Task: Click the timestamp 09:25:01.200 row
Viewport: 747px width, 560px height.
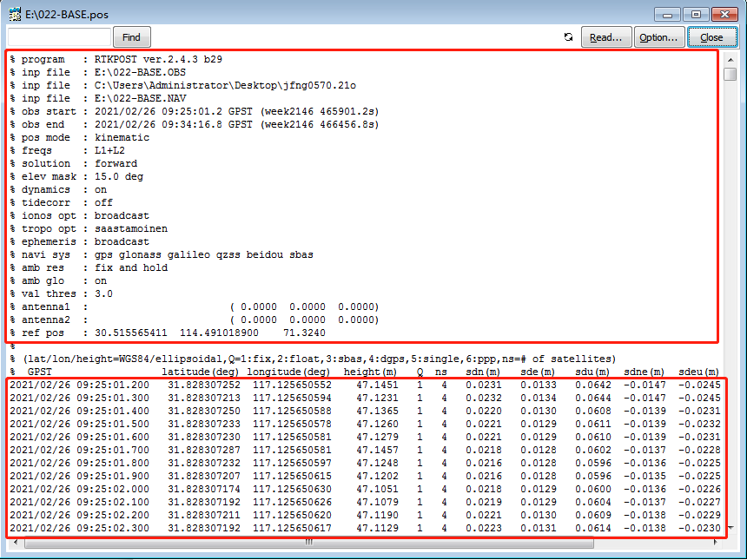Action: point(365,385)
